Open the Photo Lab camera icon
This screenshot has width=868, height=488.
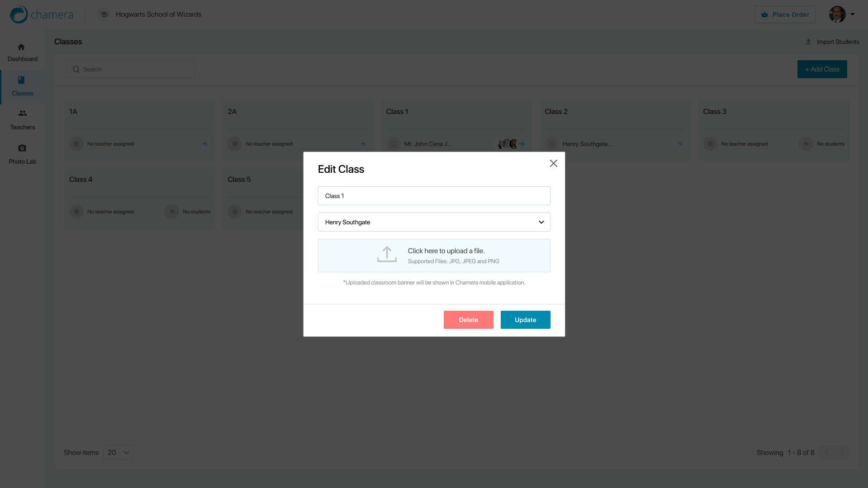point(22,148)
